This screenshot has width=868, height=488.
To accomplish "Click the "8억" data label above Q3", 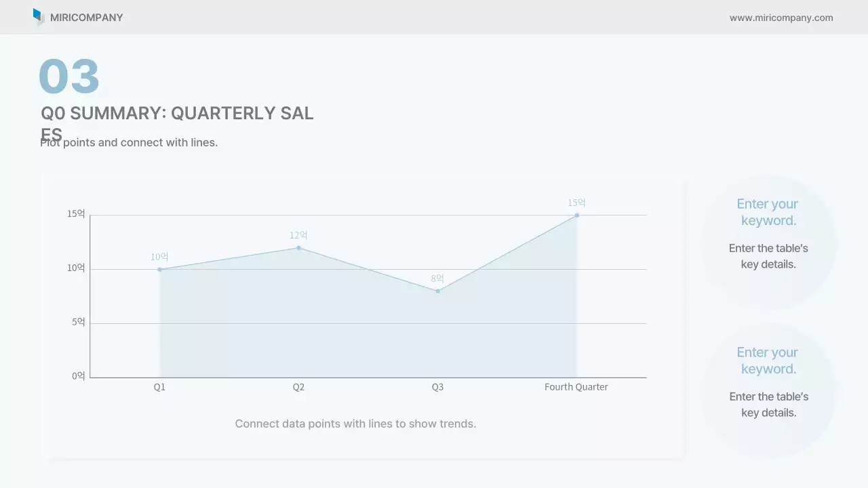I will [x=437, y=279].
